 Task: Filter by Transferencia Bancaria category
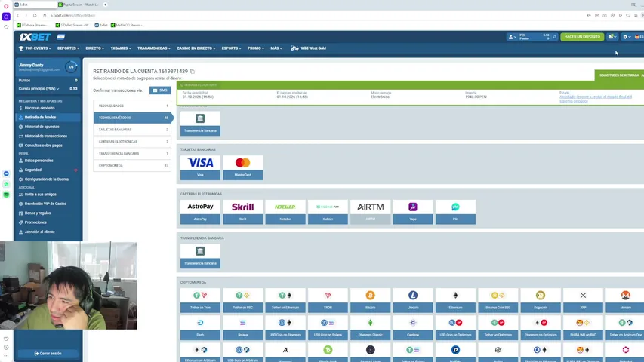[132, 154]
